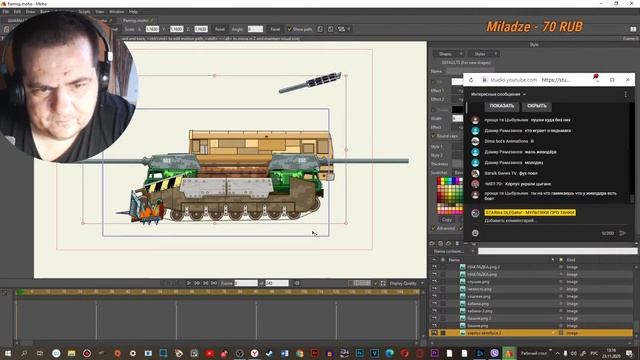Viewport: 640px width, 360px height.
Task: Click the second flip icon after Show path
Action: [330, 29]
